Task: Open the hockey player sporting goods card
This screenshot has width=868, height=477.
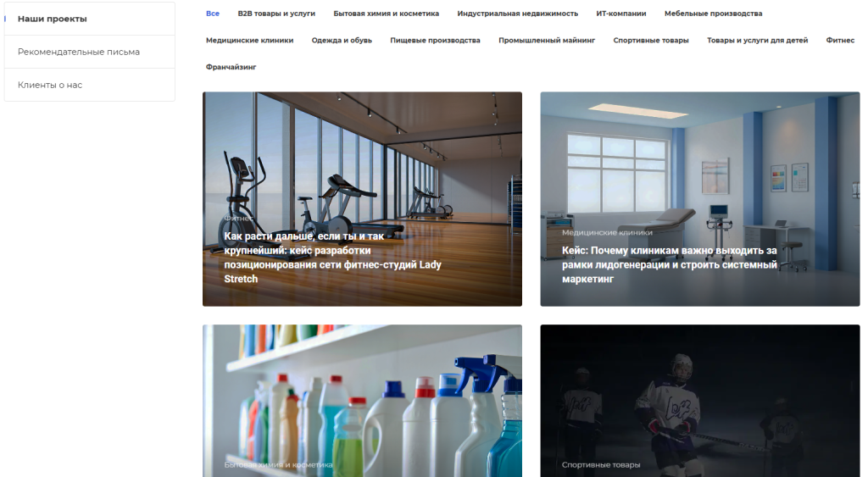Action: pyautogui.click(x=699, y=401)
